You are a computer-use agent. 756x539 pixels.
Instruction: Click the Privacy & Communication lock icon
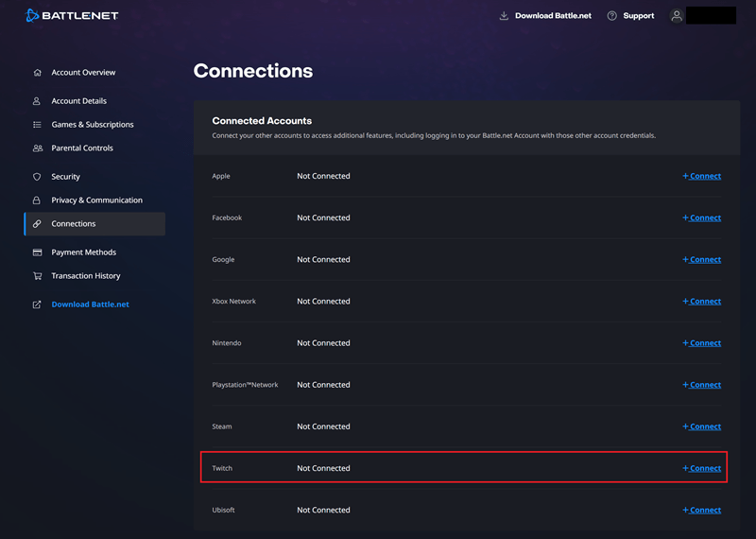37,200
